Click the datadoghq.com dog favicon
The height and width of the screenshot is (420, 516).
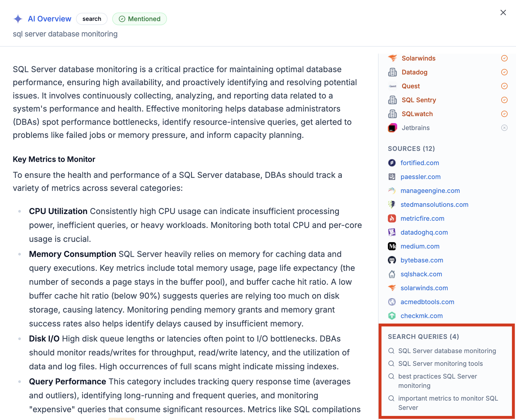click(392, 232)
